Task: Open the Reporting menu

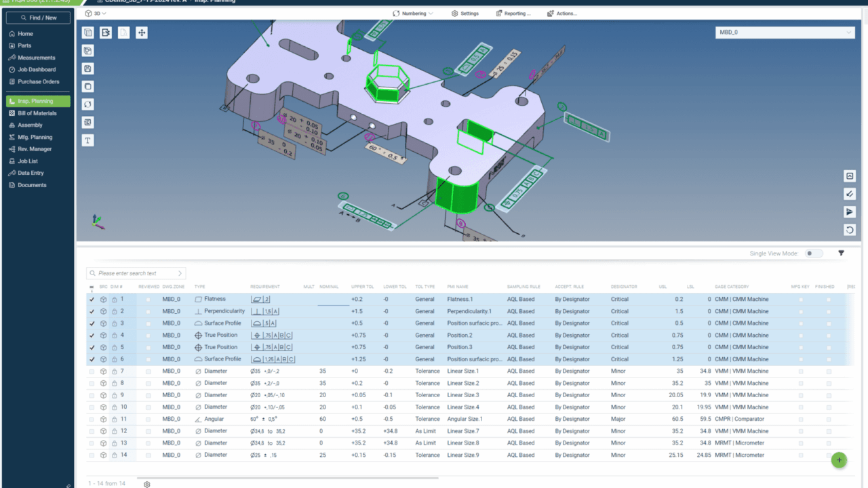Action: point(513,14)
